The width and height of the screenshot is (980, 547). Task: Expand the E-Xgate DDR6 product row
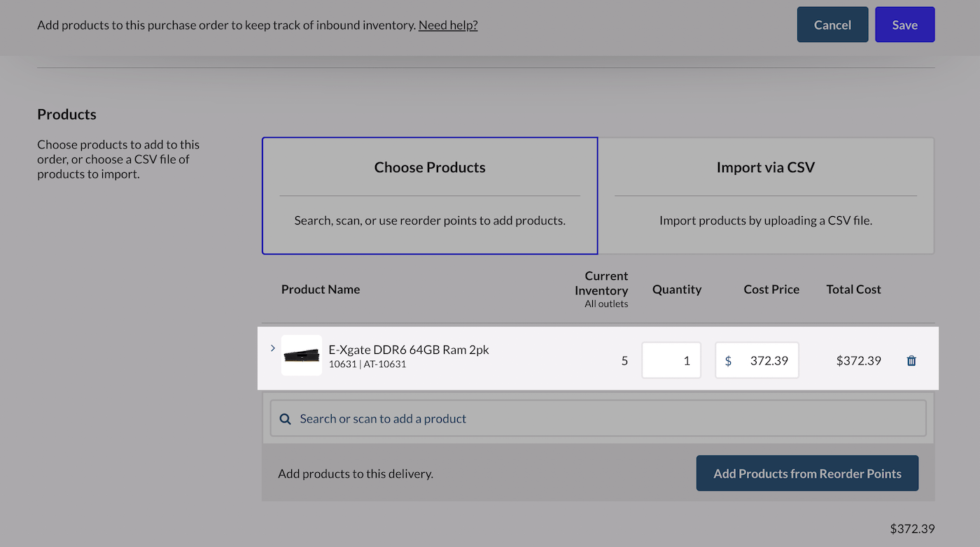(x=273, y=348)
